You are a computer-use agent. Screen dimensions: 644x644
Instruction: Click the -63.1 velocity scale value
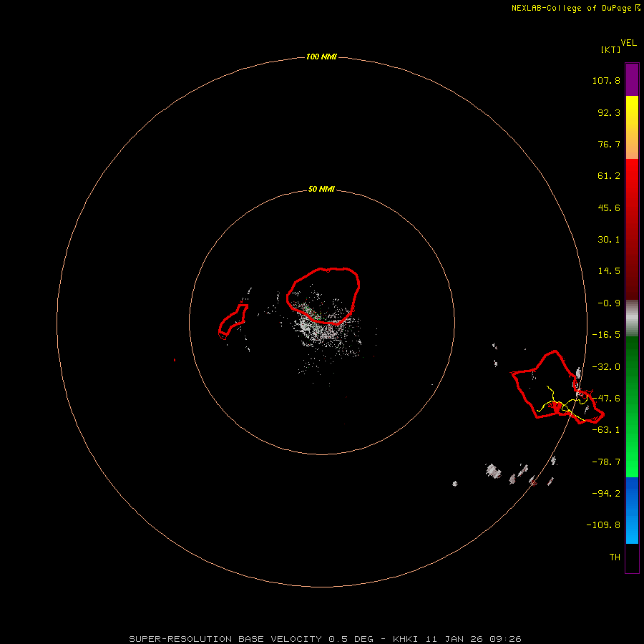pyautogui.click(x=606, y=430)
